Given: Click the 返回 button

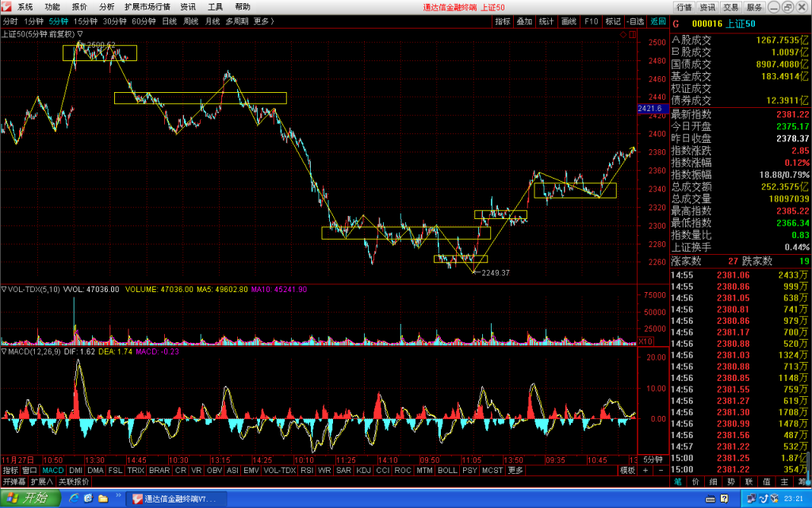Looking at the screenshot, I should coord(658,21).
